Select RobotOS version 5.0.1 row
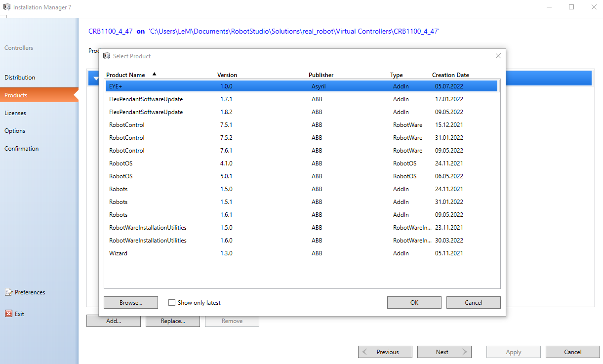The width and height of the screenshot is (603, 364). (x=302, y=176)
